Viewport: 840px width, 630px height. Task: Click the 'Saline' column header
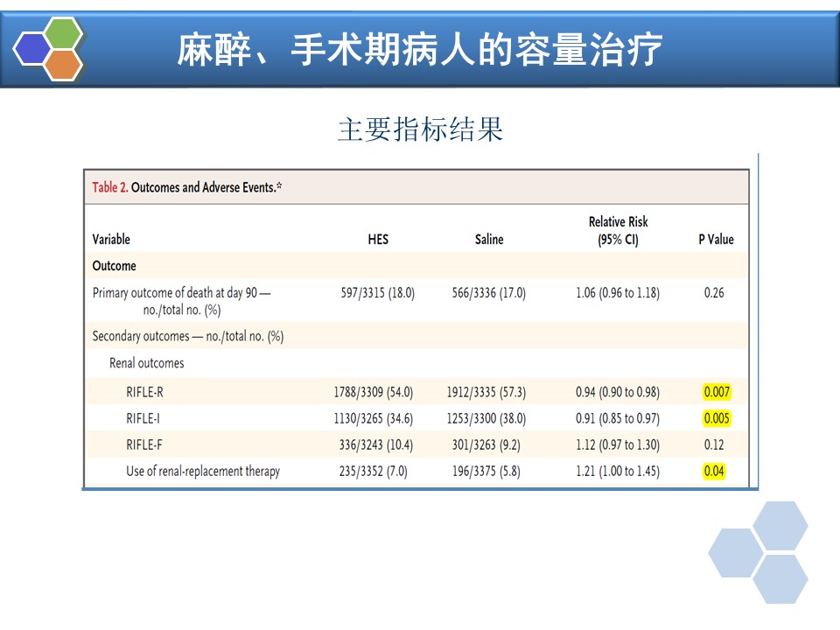pyautogui.click(x=489, y=239)
